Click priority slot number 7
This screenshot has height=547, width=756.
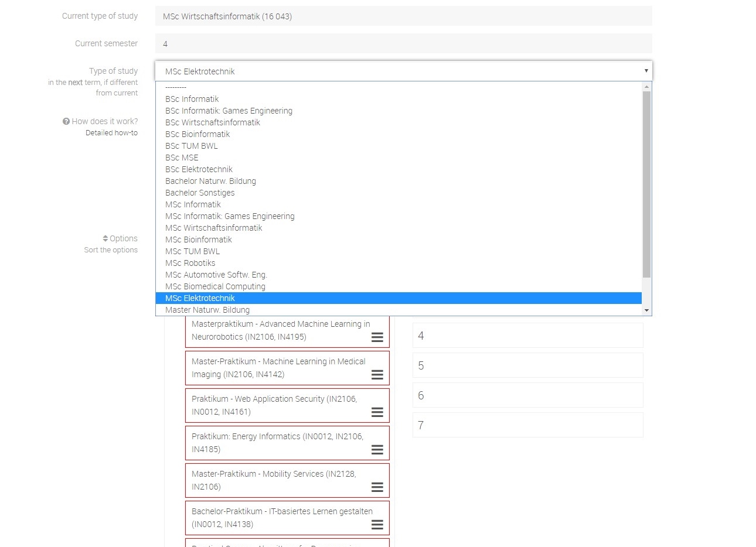click(527, 425)
